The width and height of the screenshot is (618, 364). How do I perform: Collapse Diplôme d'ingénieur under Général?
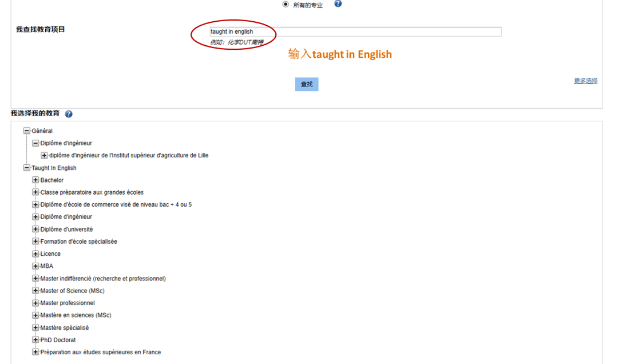(35, 143)
